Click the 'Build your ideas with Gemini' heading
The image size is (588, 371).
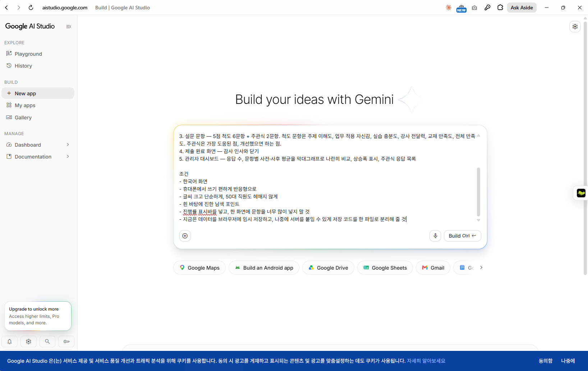tap(314, 100)
